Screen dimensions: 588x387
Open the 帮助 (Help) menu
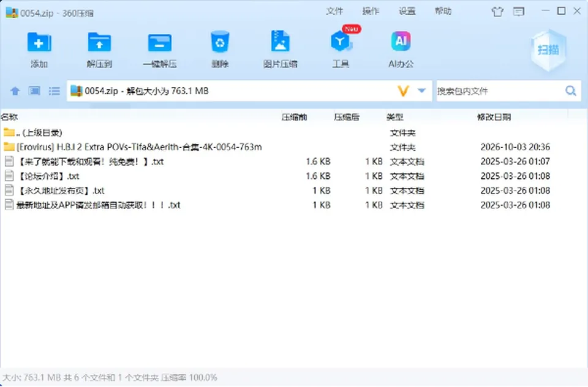tap(443, 11)
